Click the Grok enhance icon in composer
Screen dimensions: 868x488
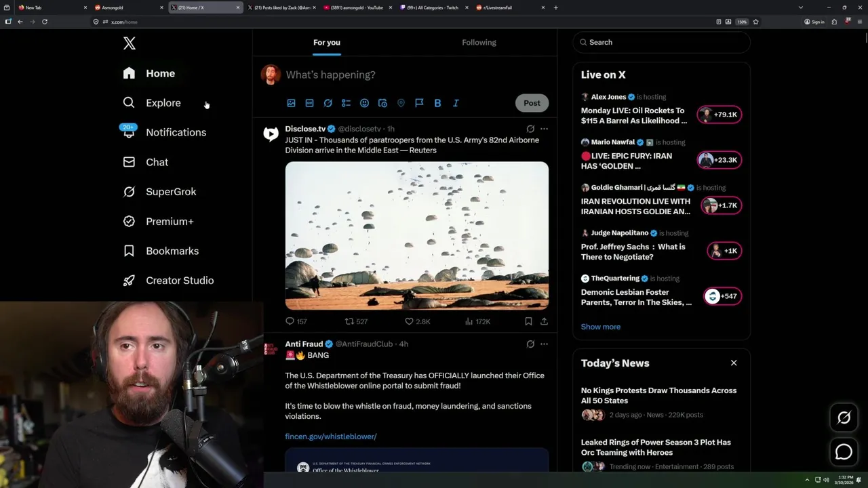click(x=328, y=103)
